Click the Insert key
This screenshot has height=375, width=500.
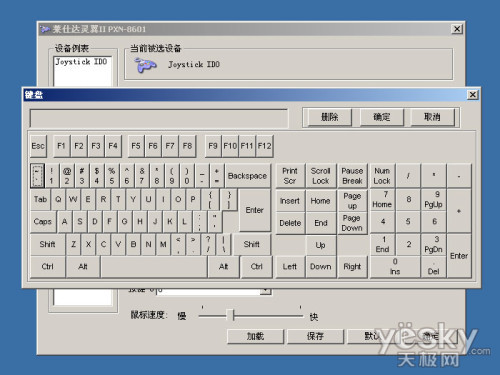(x=290, y=201)
